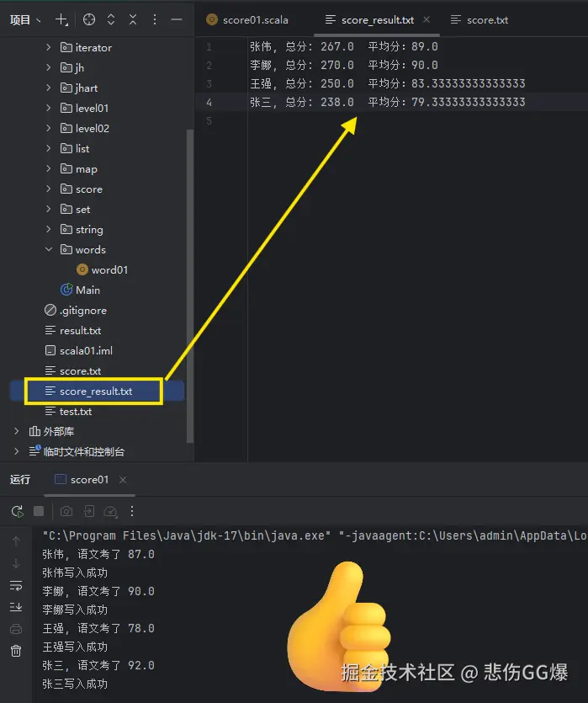Expand the iterator folder

tap(48, 47)
